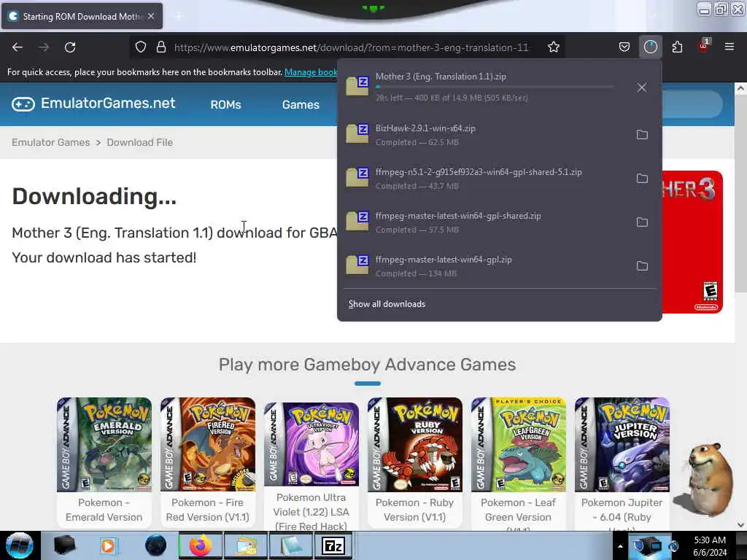Screen dimensions: 747x560
Task: Click the Pokemon - Ruby Version (V1.1) title
Action: pyautogui.click(x=415, y=510)
